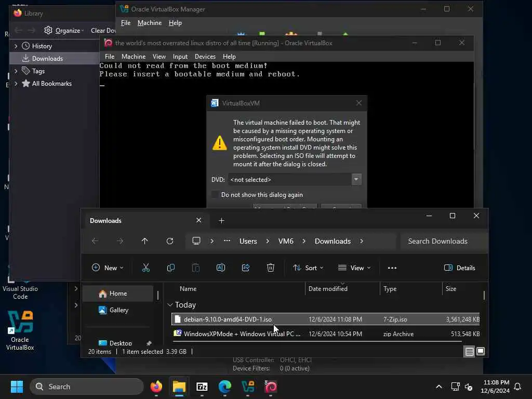Open the Sort dropdown in Explorer
The height and width of the screenshot is (399, 532).
point(308,268)
